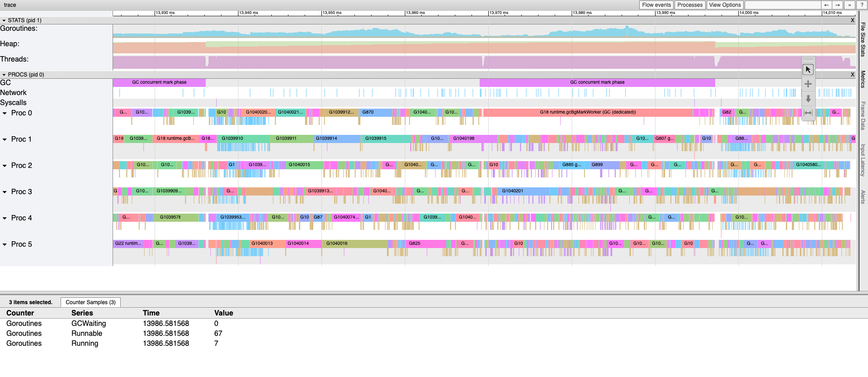
Task: Collapse the STATS (pid 1) section
Action: click(x=4, y=20)
